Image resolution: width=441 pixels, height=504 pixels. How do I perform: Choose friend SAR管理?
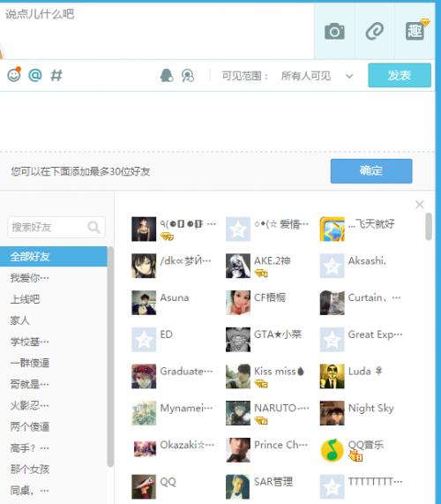pyautogui.click(x=259, y=487)
